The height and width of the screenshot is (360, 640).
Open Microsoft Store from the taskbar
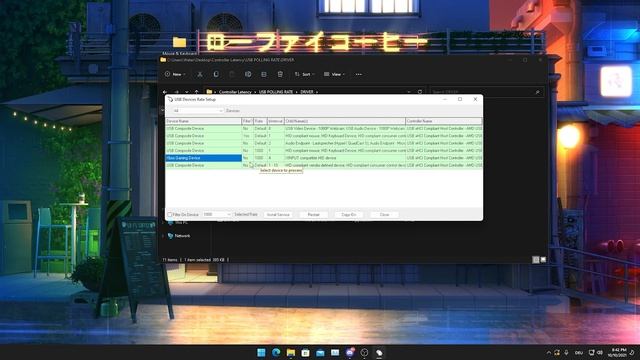[x=305, y=353]
